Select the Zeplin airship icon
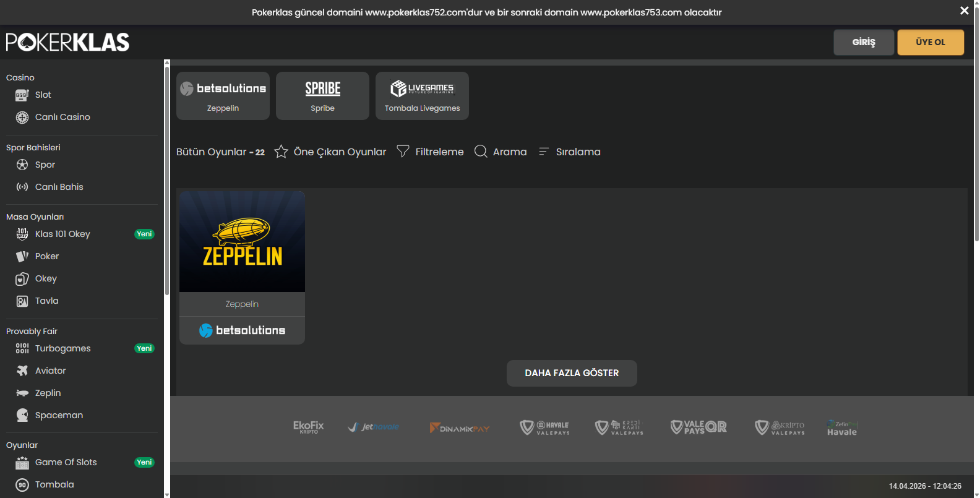 (22, 393)
